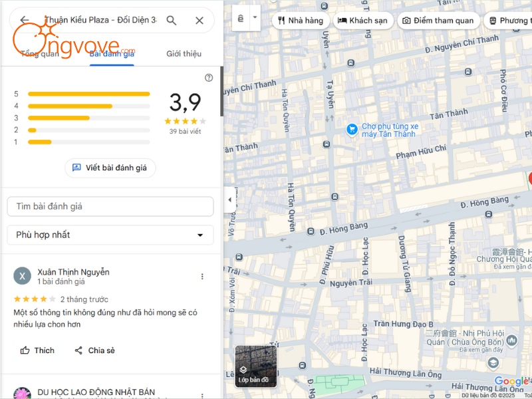Open the Lớp bản đồ layers thumbnail
This screenshot has width=532, height=399.
point(256,366)
